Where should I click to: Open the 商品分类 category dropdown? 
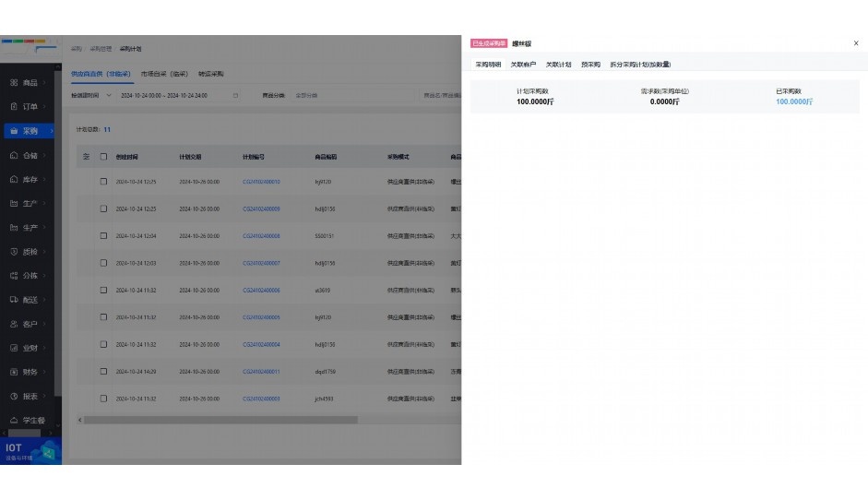[351, 95]
